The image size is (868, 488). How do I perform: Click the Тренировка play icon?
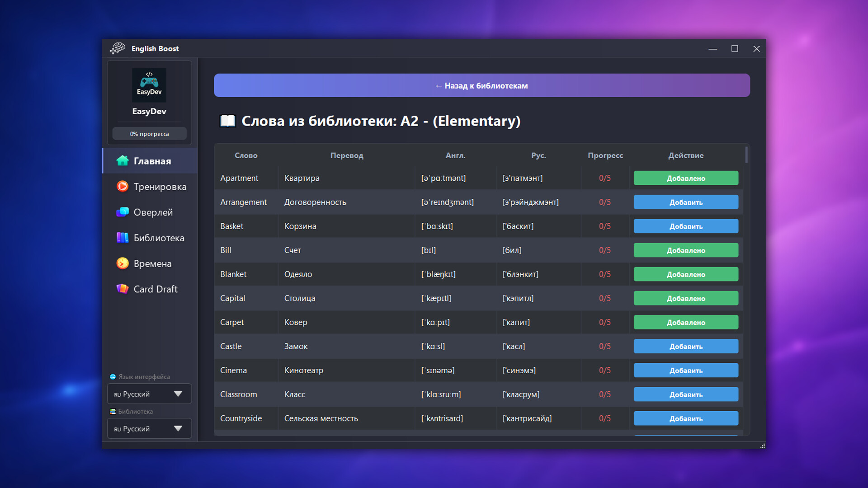pyautogui.click(x=123, y=186)
